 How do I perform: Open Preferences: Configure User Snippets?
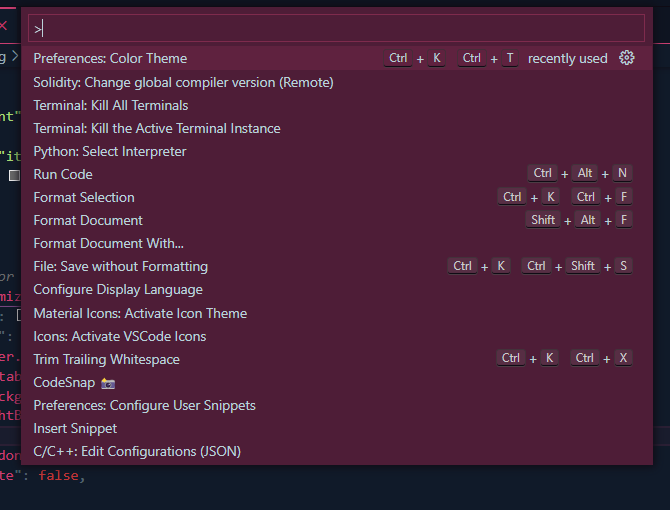(x=336, y=405)
